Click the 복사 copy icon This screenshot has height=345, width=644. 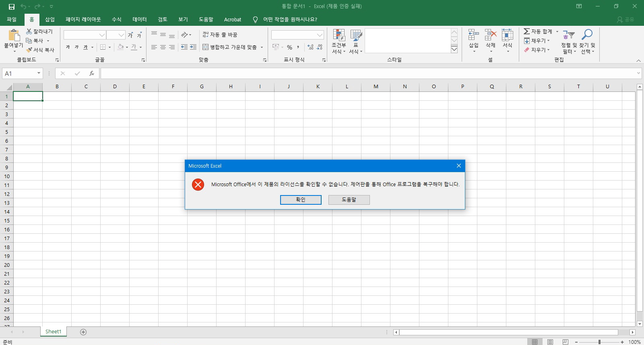click(x=29, y=40)
